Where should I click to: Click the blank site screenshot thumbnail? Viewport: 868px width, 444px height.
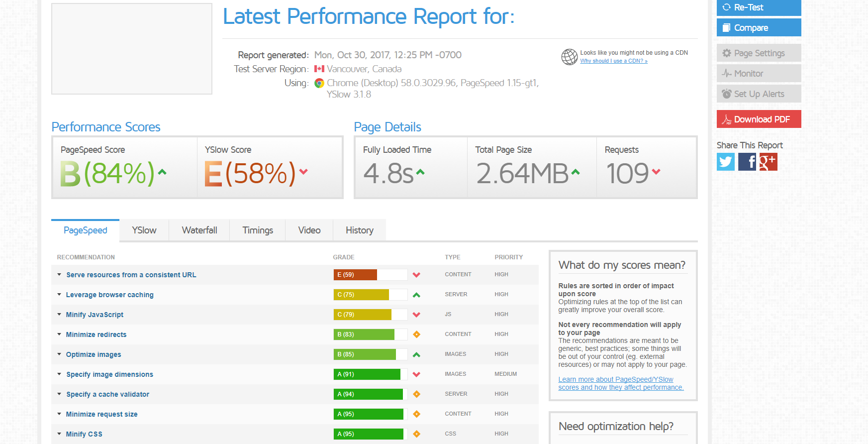point(132,49)
